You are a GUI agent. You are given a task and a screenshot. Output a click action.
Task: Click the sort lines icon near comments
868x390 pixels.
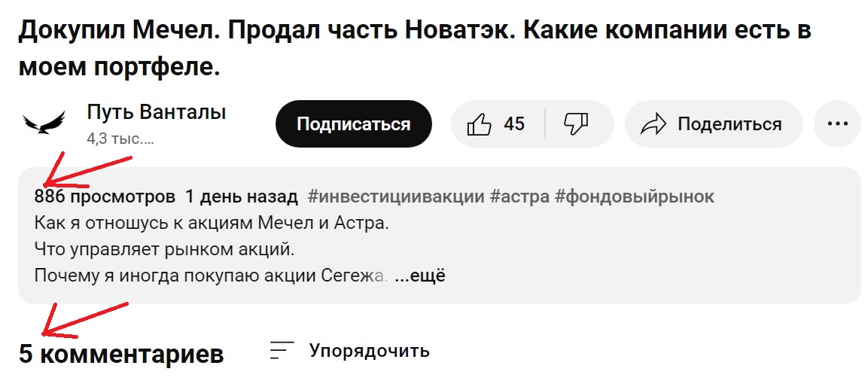pos(282,350)
